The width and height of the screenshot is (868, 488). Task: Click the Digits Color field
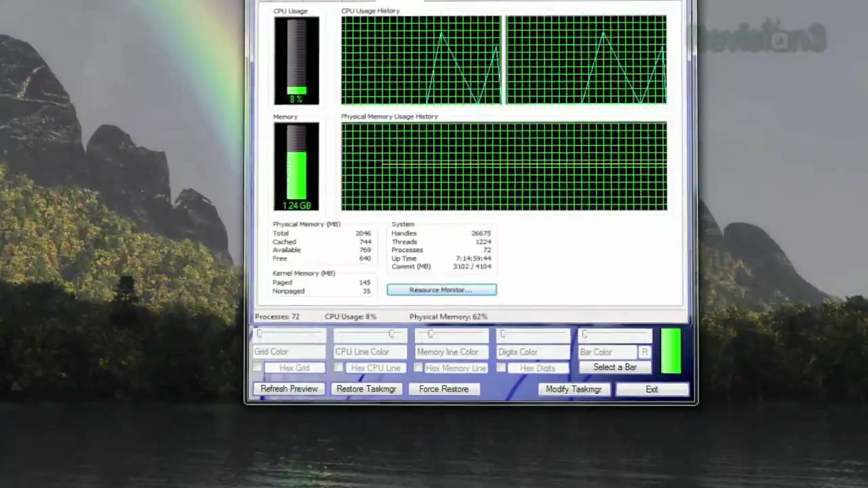coord(534,352)
